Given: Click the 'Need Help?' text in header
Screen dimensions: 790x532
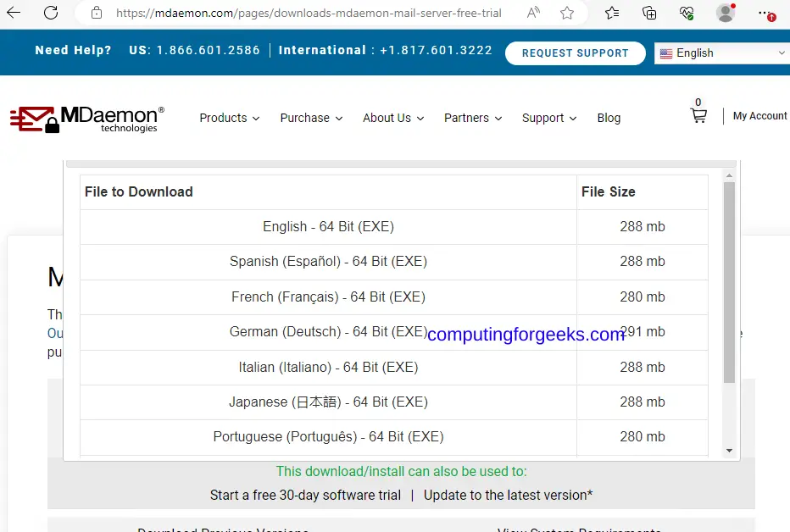Looking at the screenshot, I should [73, 50].
